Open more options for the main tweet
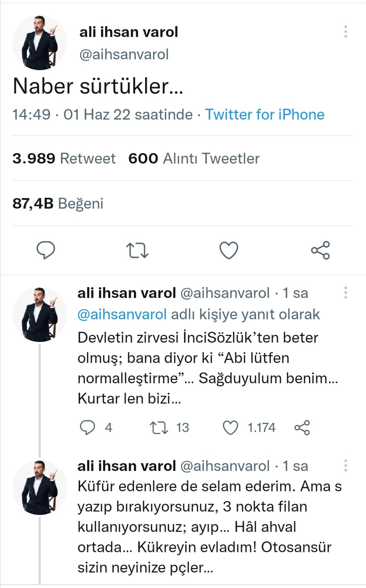The height and width of the screenshot is (588, 366). pyautogui.click(x=345, y=31)
